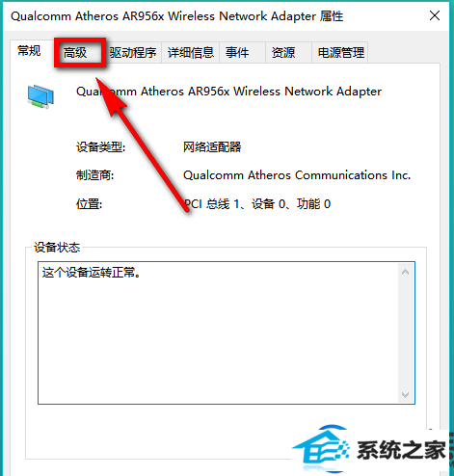Open the 电源管理 tab
The image size is (454, 476).
pos(340,53)
